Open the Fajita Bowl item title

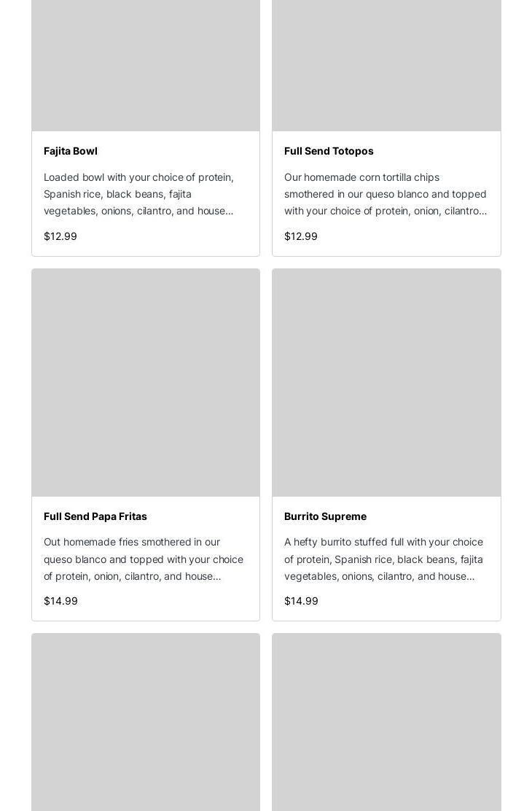click(71, 151)
